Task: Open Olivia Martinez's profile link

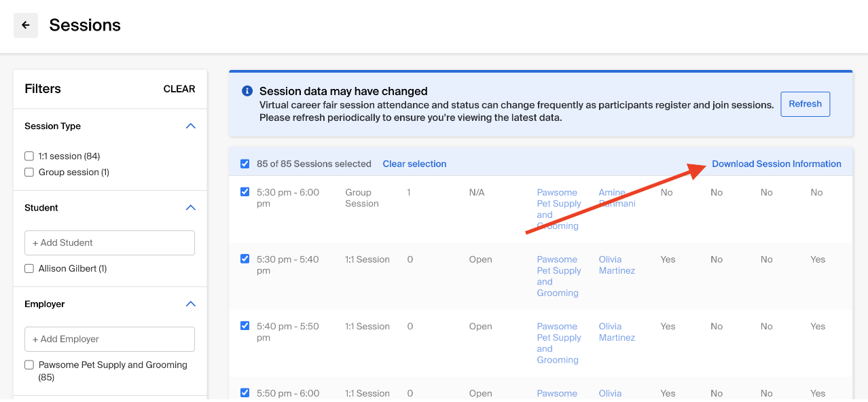Action: pos(617,264)
